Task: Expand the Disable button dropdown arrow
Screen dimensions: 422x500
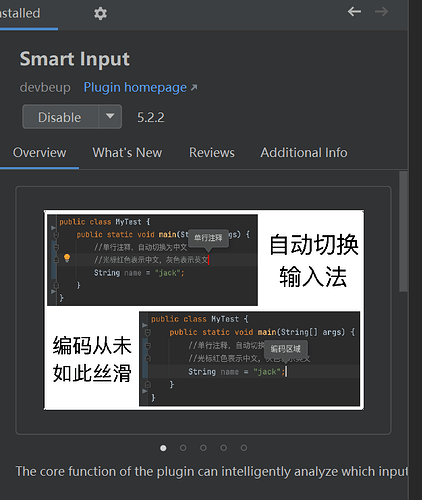Action: [110, 117]
